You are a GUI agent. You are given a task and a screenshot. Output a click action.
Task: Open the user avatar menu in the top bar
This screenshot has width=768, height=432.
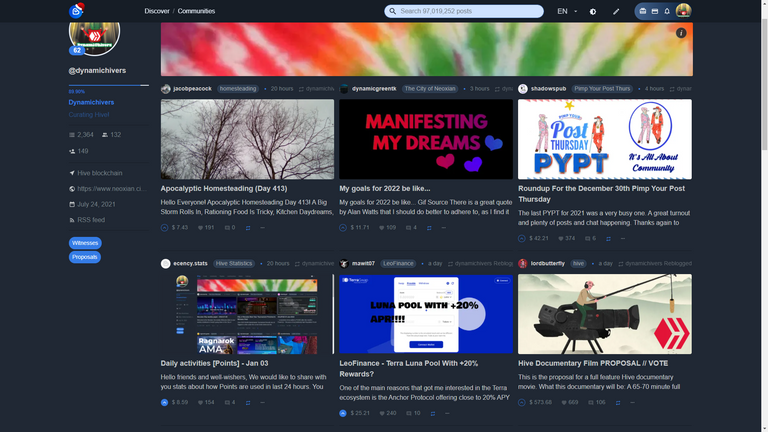point(683,10)
